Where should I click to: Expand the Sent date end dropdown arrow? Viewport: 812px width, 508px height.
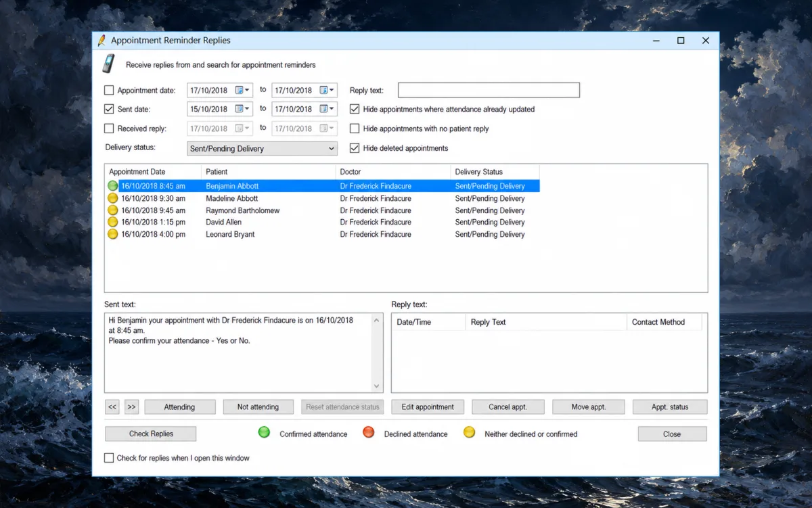(x=332, y=109)
